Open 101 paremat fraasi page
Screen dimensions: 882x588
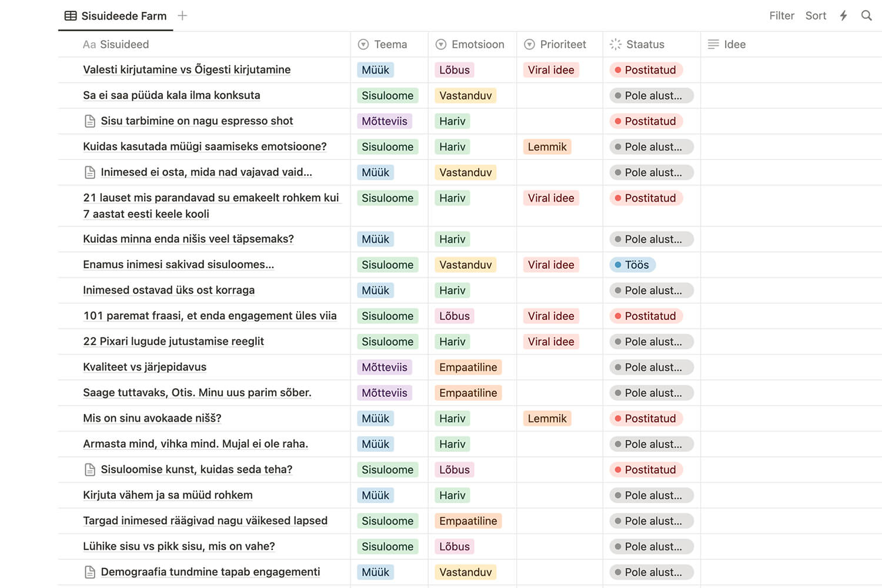pos(210,316)
